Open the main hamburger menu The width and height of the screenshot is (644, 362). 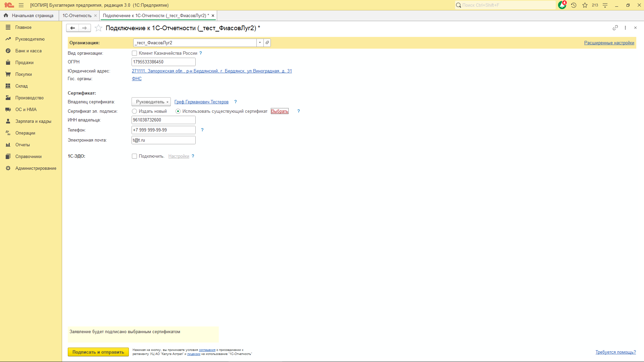(21, 5)
